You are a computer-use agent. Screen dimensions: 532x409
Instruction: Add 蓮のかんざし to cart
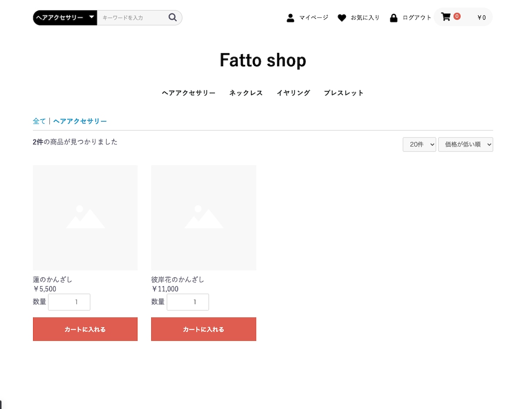point(85,329)
